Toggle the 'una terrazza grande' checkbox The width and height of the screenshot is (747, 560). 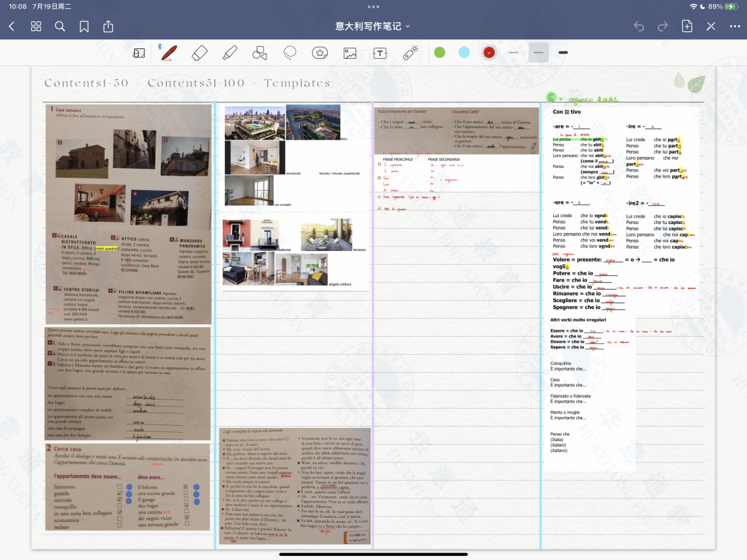tap(187, 524)
